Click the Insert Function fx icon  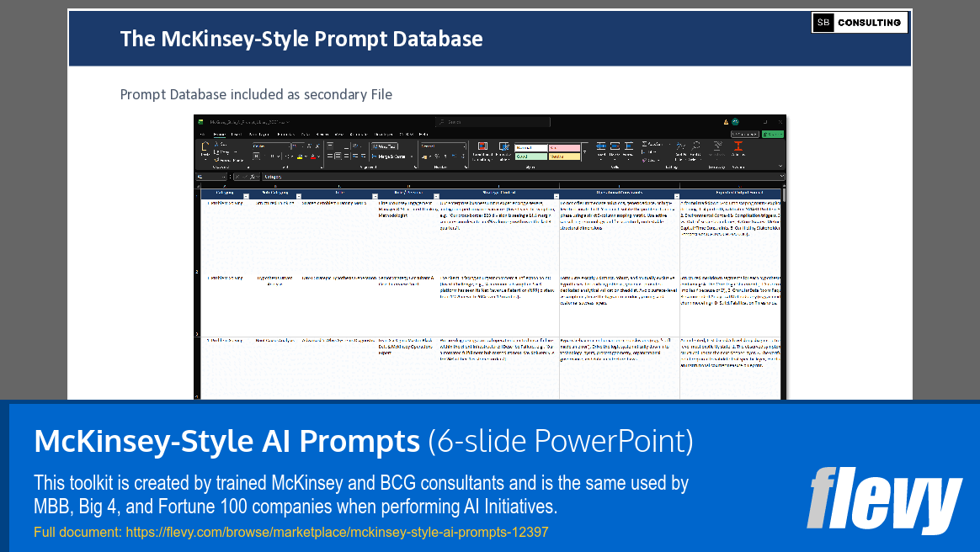point(252,177)
